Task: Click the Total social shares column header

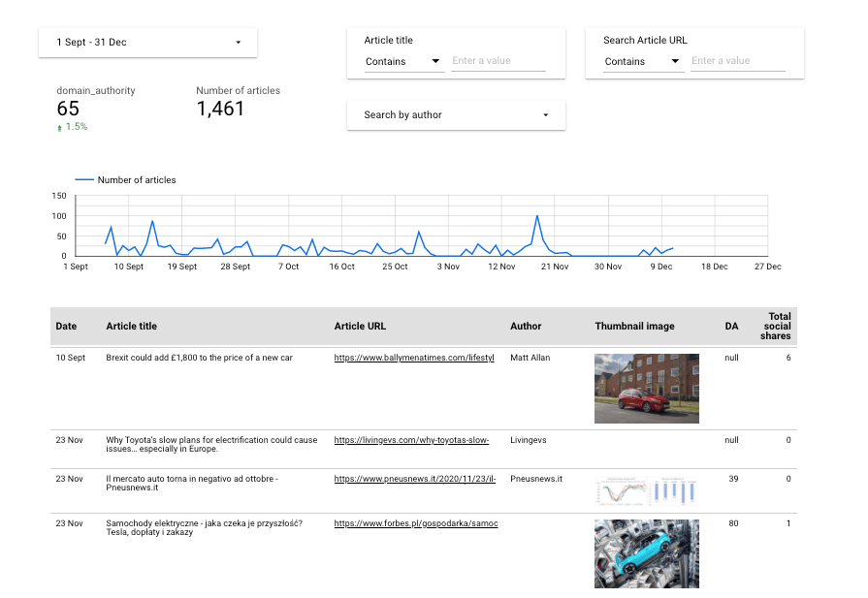Action: tap(777, 326)
